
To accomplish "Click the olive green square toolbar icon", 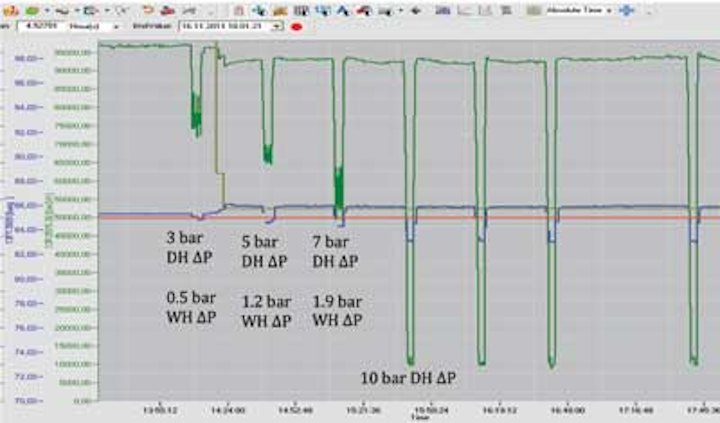I will pyautogui.click(x=534, y=10).
